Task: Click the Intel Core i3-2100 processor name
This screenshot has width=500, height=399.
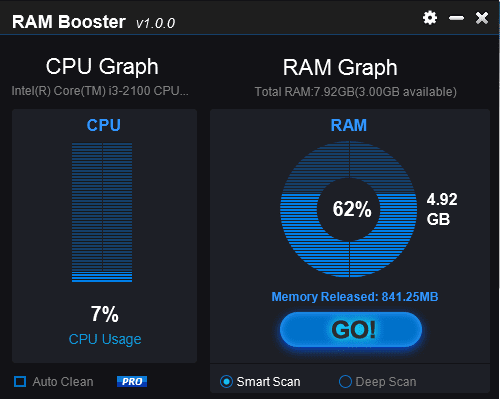Action: pos(100,91)
